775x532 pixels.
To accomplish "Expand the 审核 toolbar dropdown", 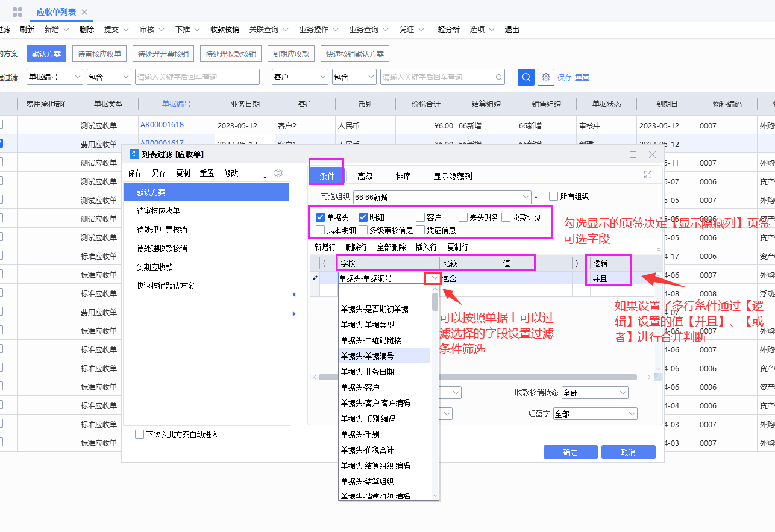I will (160, 30).
